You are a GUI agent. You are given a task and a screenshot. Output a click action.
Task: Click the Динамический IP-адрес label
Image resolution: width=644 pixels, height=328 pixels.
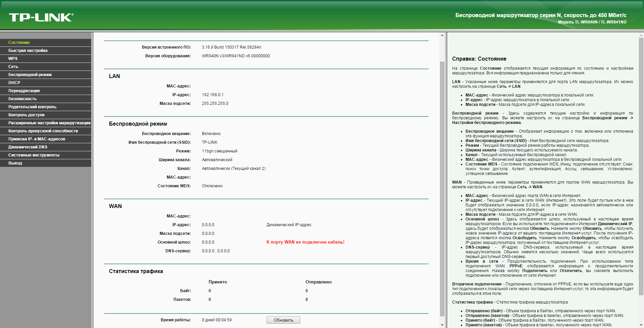point(289,225)
